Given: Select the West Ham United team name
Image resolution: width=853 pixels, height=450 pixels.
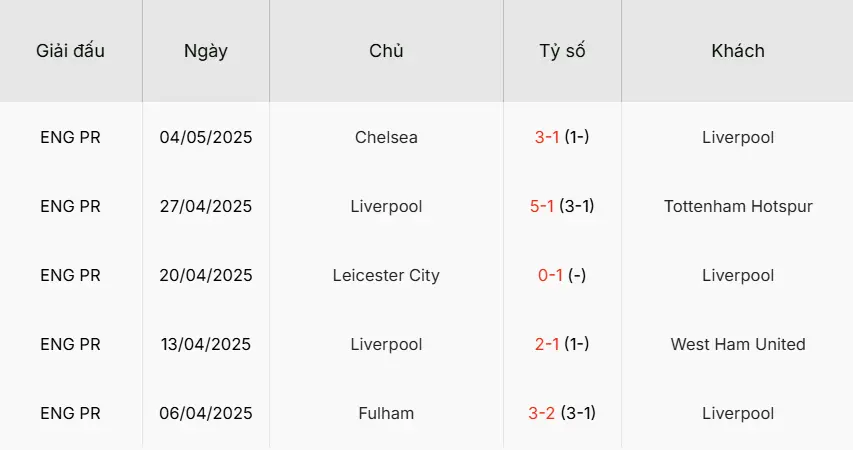Looking at the screenshot, I should coord(738,344).
